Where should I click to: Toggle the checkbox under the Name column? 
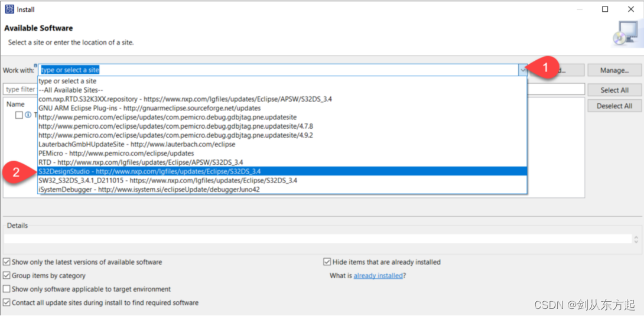tap(19, 115)
